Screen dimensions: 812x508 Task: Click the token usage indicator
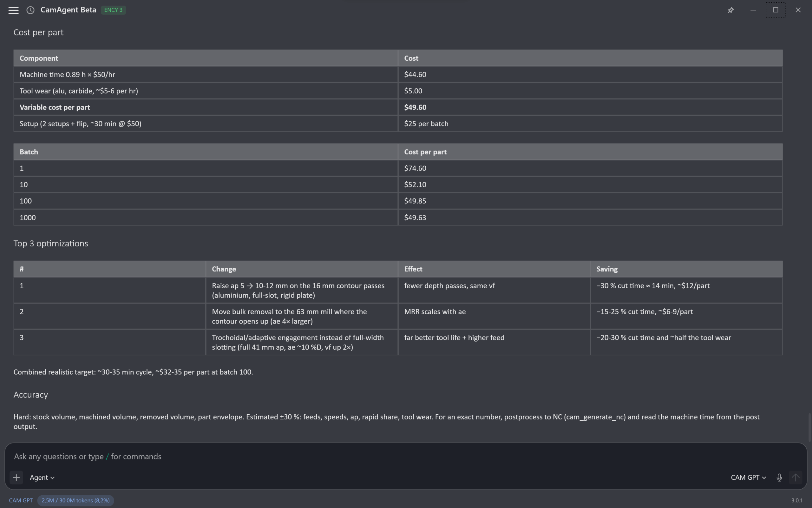coord(75,500)
